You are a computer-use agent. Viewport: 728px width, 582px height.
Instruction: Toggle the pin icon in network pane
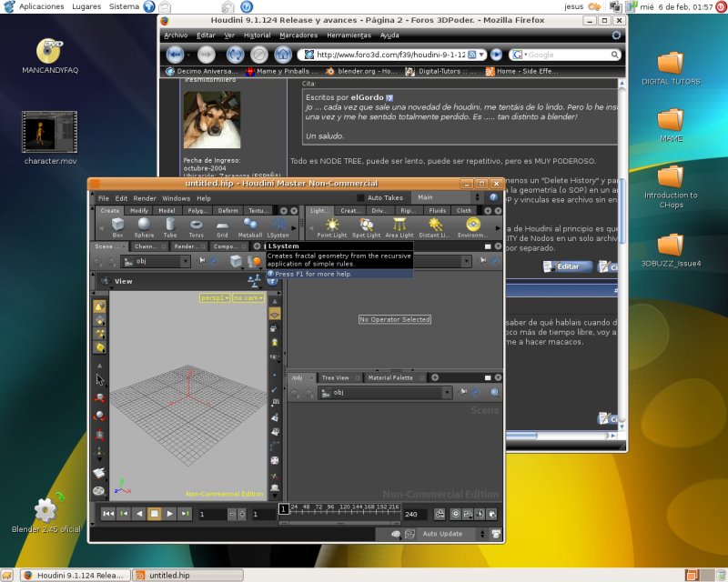click(x=464, y=392)
